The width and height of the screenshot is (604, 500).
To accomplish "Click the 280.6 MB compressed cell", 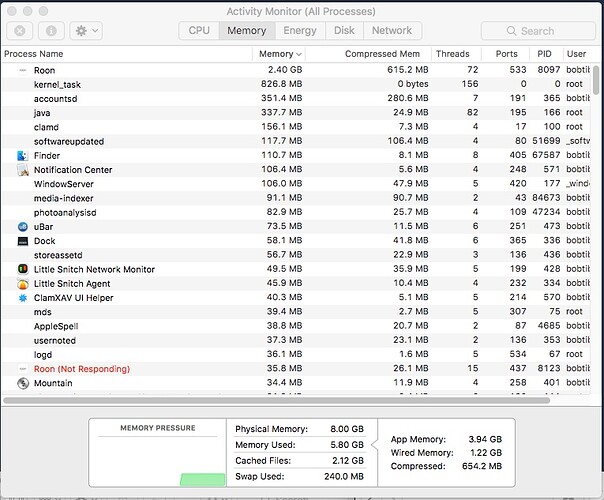I will click(408, 98).
